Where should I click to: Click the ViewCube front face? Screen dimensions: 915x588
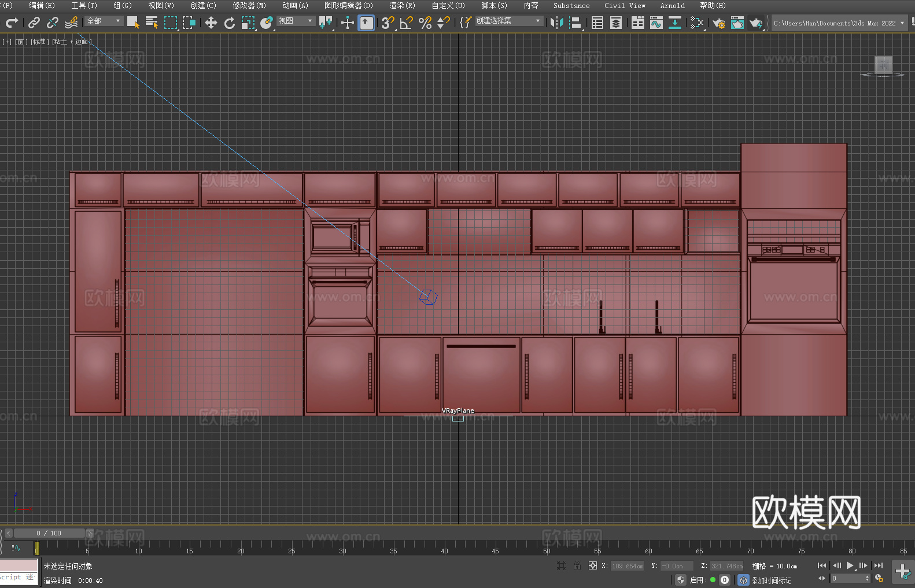click(x=883, y=65)
